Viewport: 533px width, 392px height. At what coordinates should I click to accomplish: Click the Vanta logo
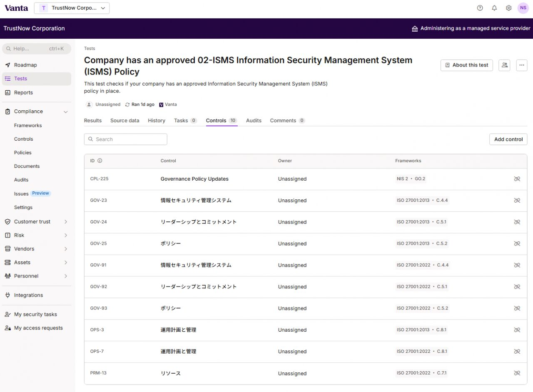[16, 8]
